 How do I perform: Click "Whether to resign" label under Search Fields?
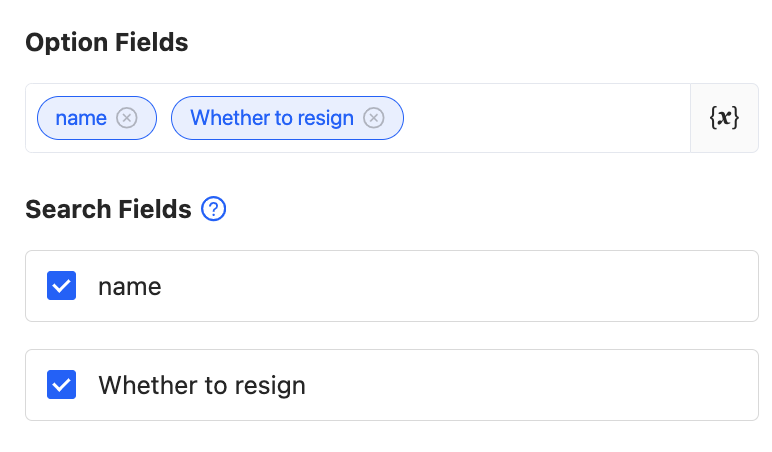pyautogui.click(x=201, y=385)
